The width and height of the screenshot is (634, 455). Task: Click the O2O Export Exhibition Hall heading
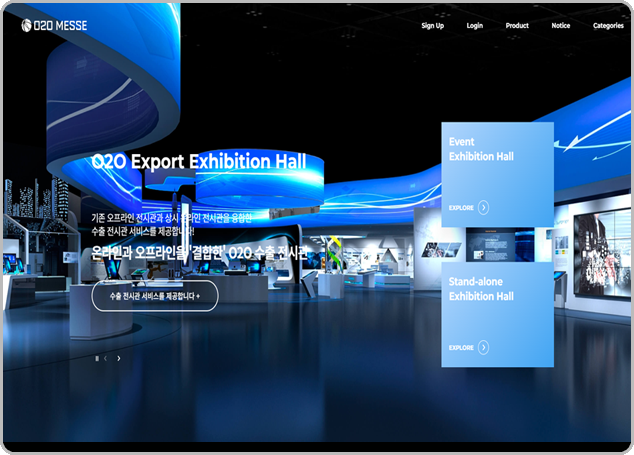[199, 161]
